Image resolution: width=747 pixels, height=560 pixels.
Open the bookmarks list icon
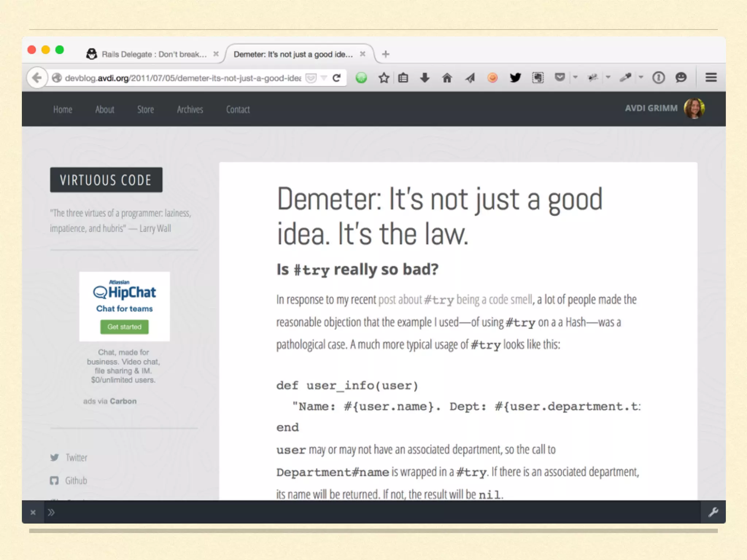403,78
